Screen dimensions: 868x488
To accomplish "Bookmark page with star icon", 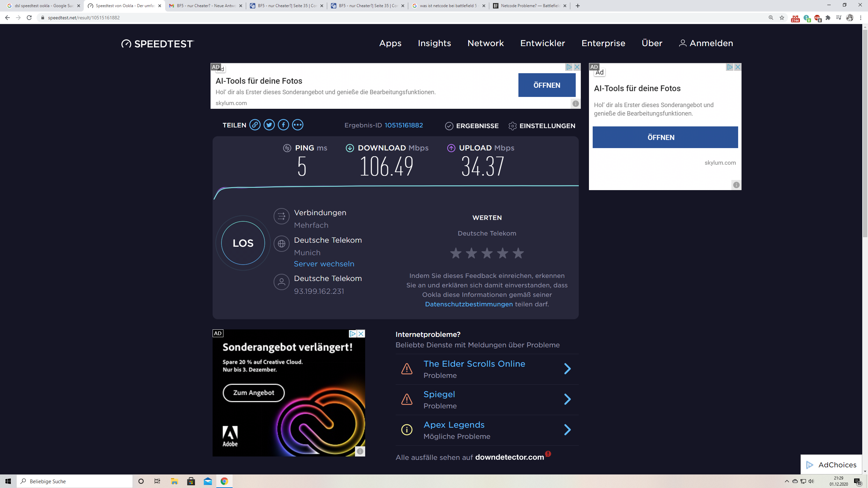I will 782,18.
